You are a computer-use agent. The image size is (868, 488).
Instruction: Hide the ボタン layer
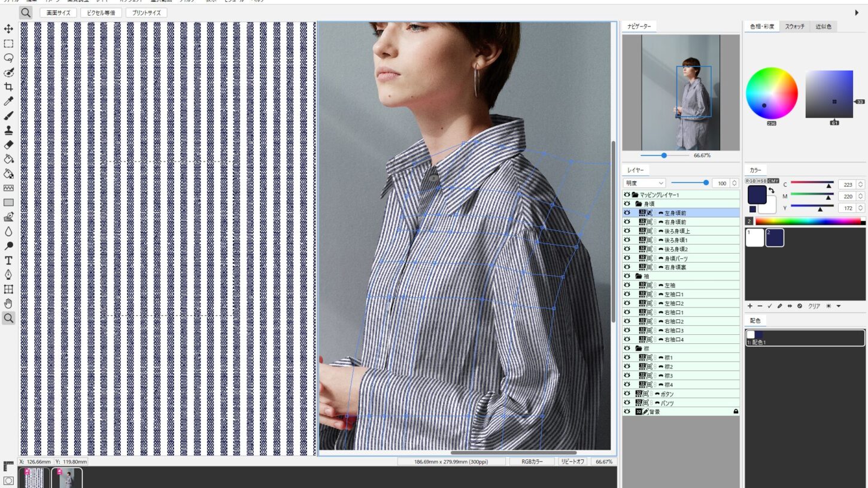[627, 394]
